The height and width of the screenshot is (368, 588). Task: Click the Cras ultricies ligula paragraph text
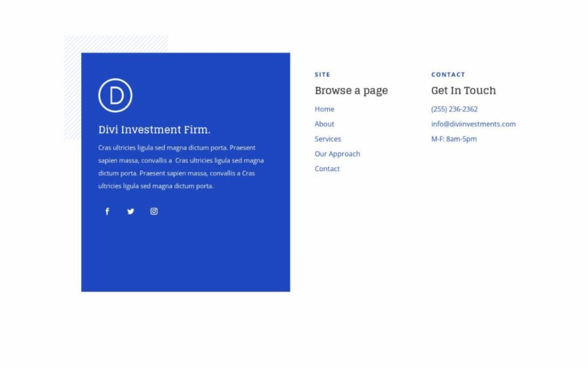point(181,167)
